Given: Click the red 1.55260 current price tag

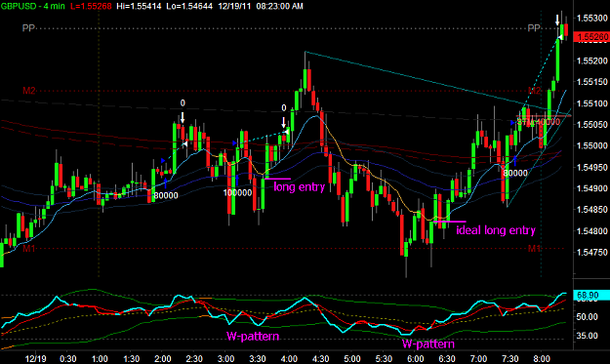Looking at the screenshot, I should pos(592,37).
